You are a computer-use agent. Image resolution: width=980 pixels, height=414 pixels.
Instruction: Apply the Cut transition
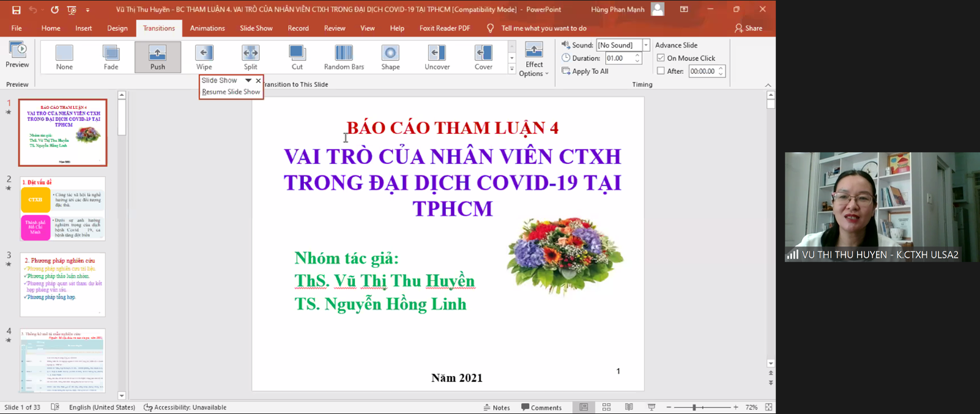pyautogui.click(x=297, y=57)
